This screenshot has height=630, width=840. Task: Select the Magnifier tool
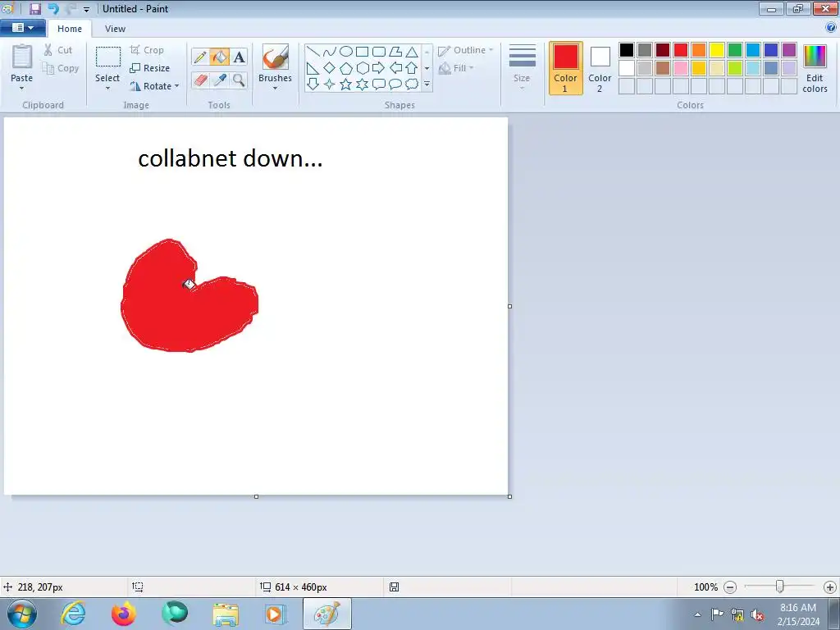pos(239,80)
